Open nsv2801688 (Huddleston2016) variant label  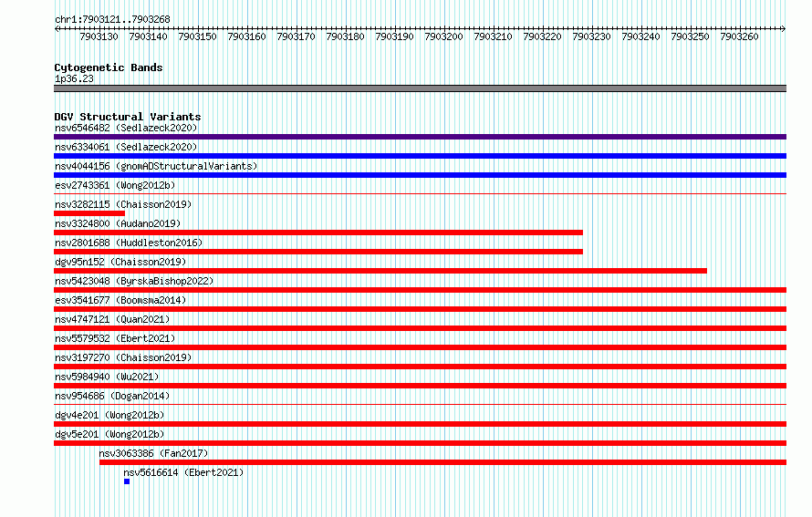click(x=129, y=243)
